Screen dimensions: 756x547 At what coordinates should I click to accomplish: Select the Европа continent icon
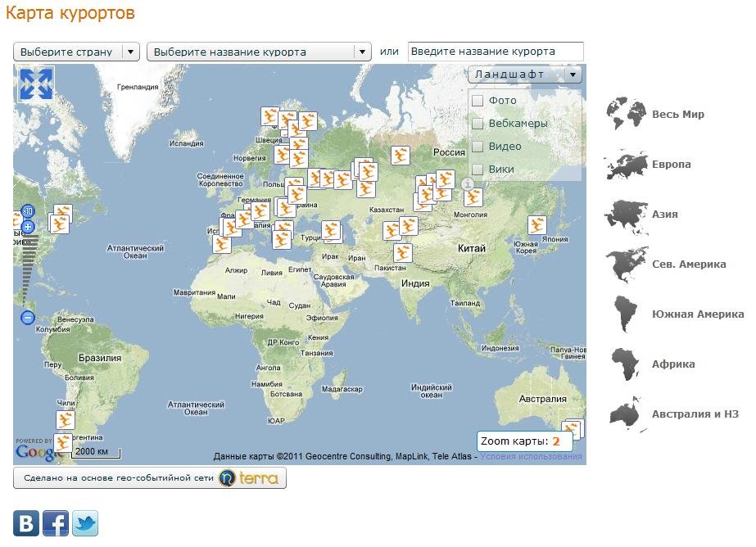pos(626,165)
